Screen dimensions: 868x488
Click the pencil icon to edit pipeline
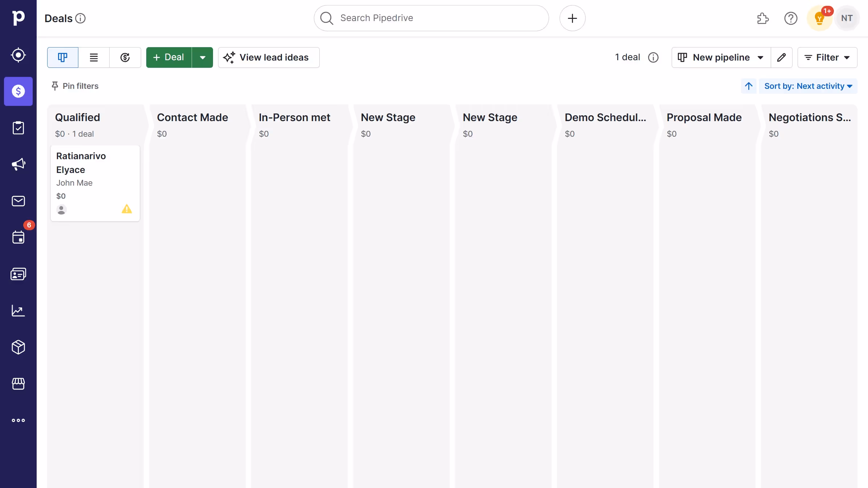[782, 57]
